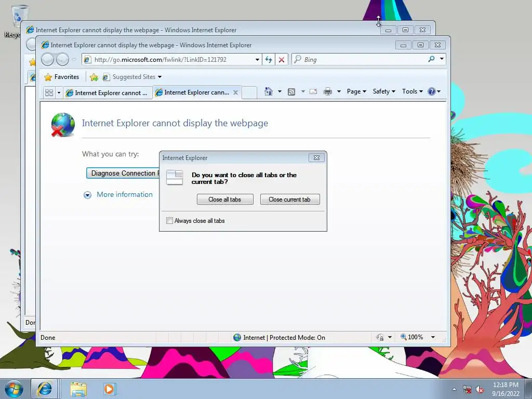Switch to the first Internet Explorer cannot tab
This screenshot has height=399, width=532.
[x=107, y=92]
